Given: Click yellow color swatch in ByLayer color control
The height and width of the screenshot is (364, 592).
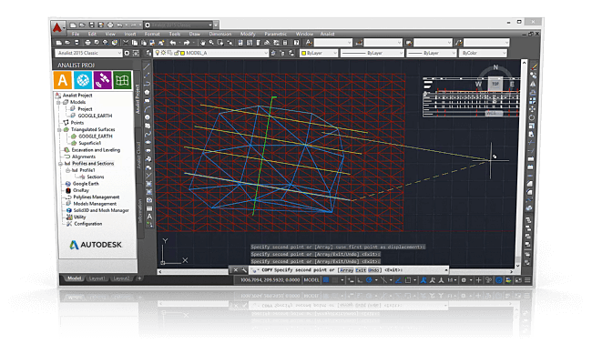Looking at the screenshot, I should point(303,53).
